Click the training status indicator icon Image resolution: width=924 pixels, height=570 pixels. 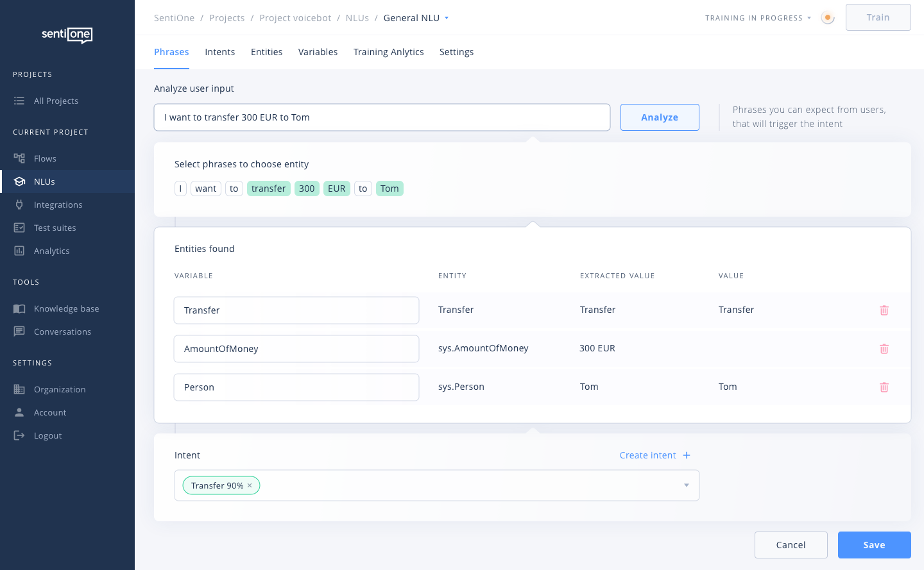coord(828,18)
